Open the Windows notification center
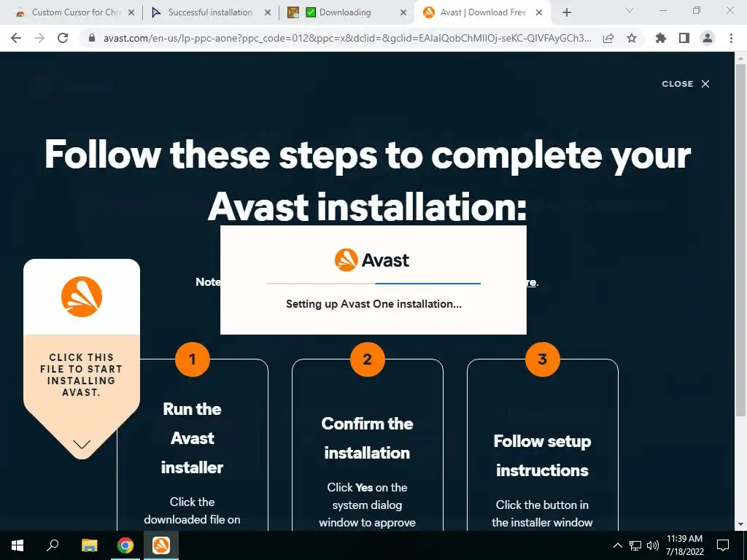The width and height of the screenshot is (747, 560). [x=723, y=545]
